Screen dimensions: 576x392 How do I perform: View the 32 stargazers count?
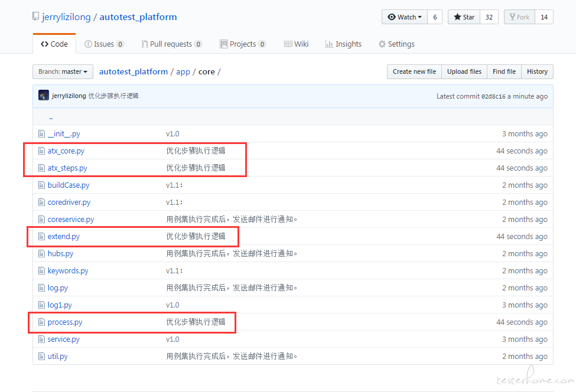point(489,17)
